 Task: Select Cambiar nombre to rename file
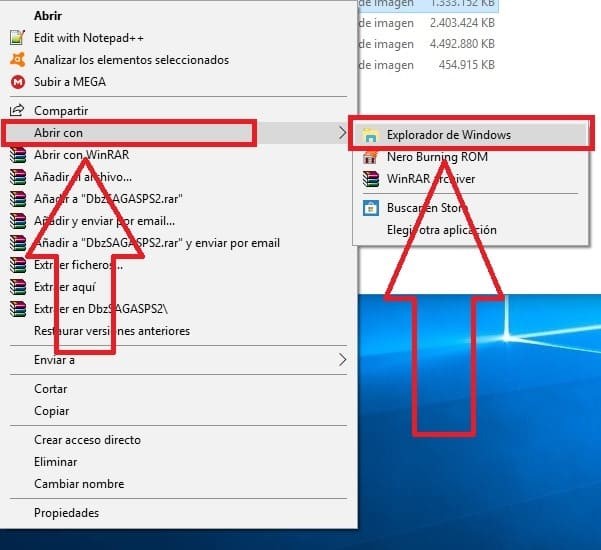[78, 484]
